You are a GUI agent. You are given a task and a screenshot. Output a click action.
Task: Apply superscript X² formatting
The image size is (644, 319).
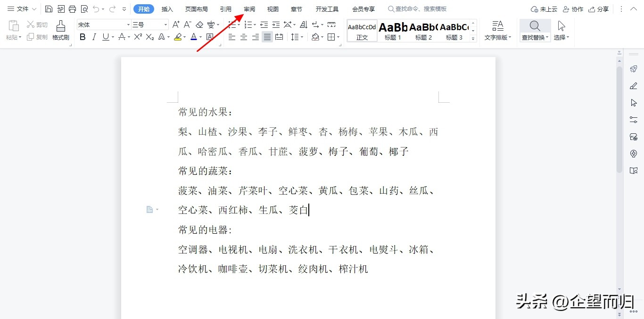(138, 37)
